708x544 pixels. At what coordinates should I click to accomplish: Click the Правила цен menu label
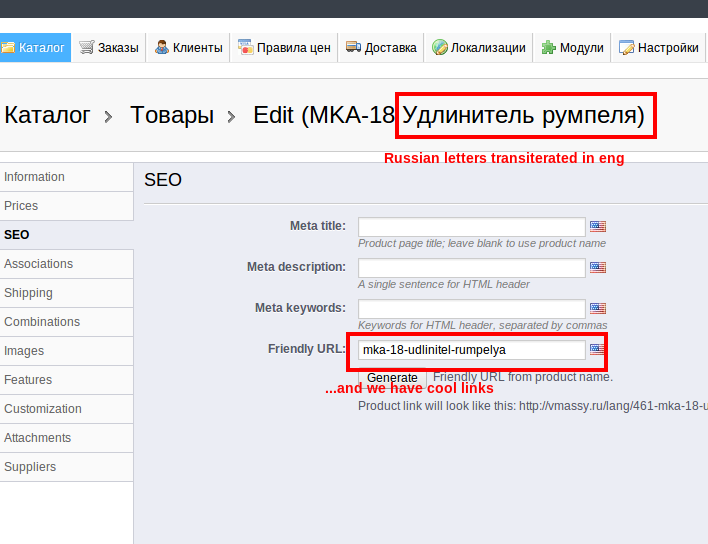click(293, 48)
